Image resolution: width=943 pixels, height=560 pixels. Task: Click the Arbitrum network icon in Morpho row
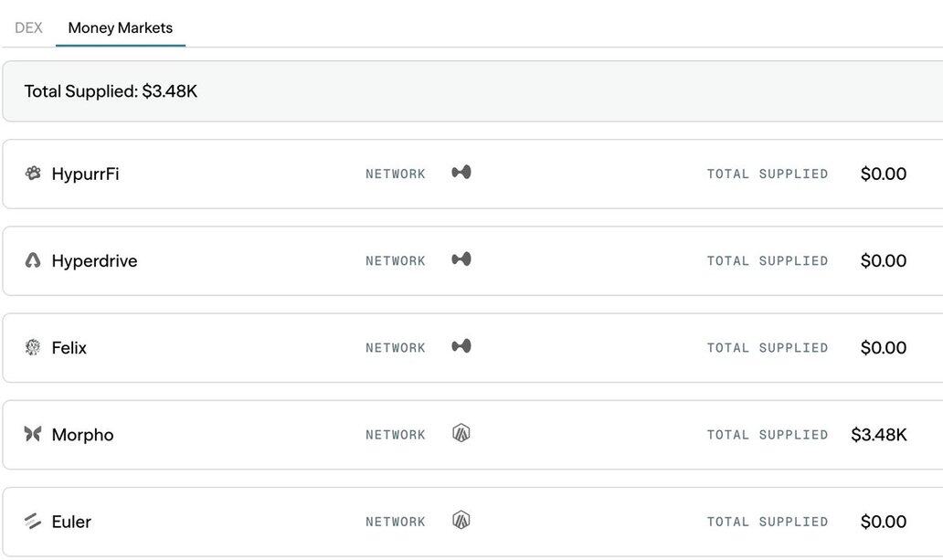461,433
